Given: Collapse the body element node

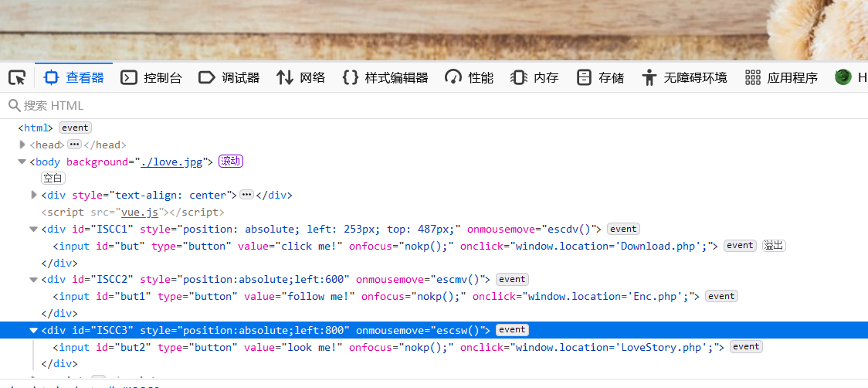Looking at the screenshot, I should coord(22,162).
